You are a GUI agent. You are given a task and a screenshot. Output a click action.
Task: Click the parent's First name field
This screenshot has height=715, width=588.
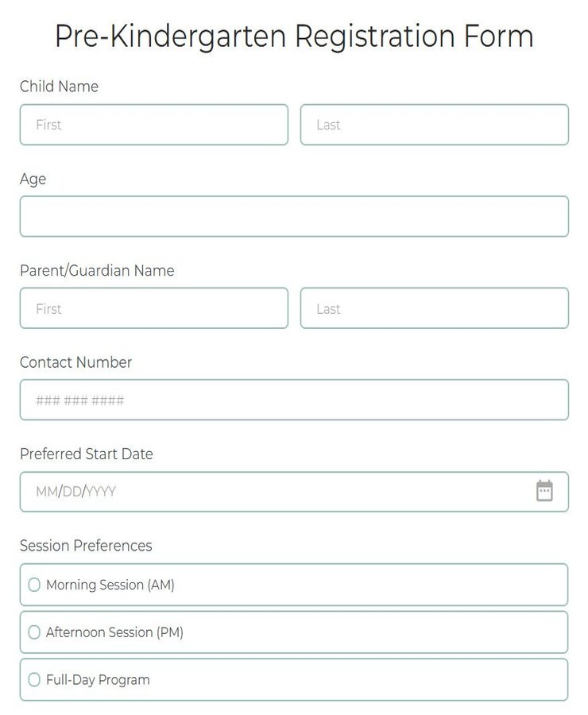pos(153,308)
